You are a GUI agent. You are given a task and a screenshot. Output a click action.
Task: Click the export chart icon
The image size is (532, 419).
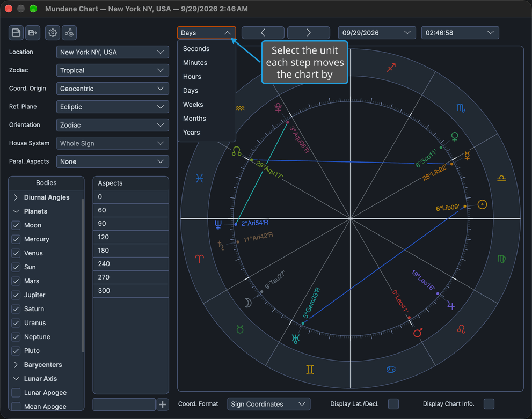click(x=33, y=33)
